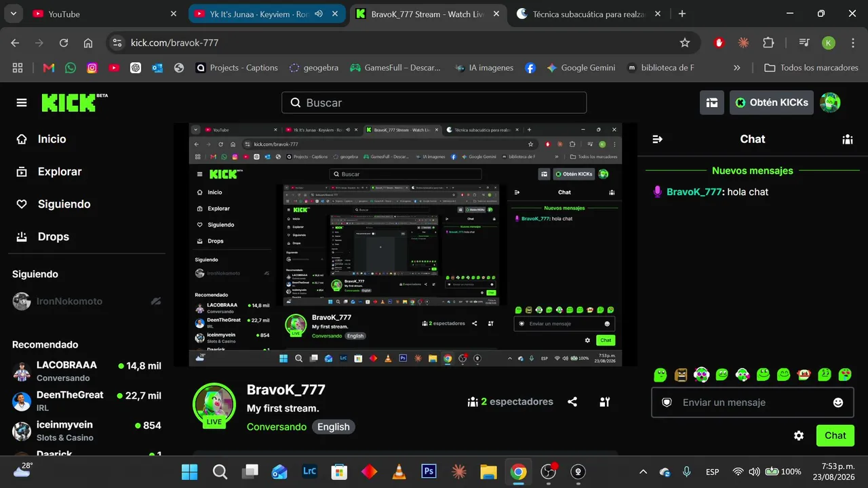Image resolution: width=868 pixels, height=488 pixels.
Task: Open the Projects - Captions bookmark
Action: [237, 68]
